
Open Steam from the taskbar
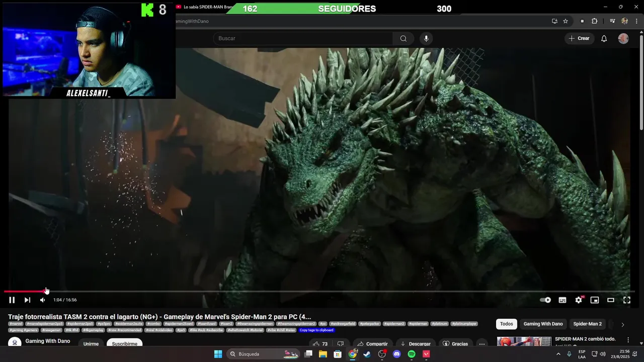coord(367,354)
